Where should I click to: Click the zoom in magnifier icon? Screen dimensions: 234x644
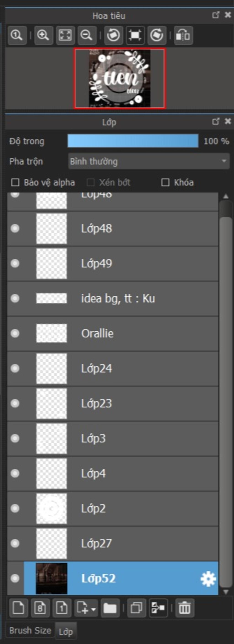43,35
